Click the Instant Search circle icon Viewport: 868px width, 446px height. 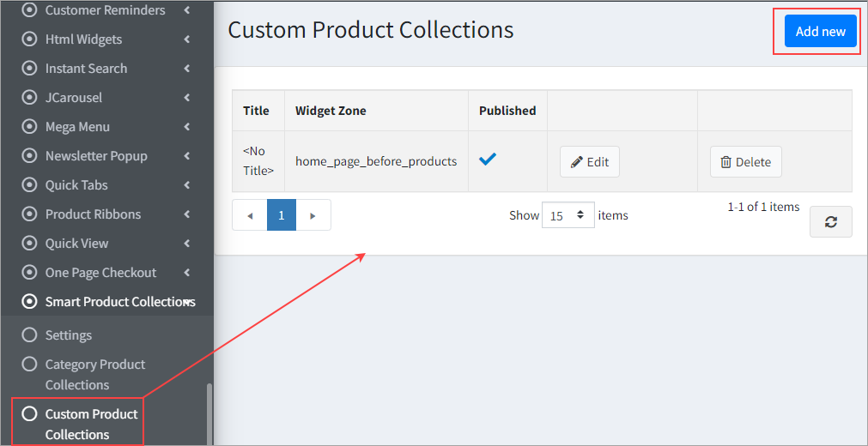tap(30, 69)
